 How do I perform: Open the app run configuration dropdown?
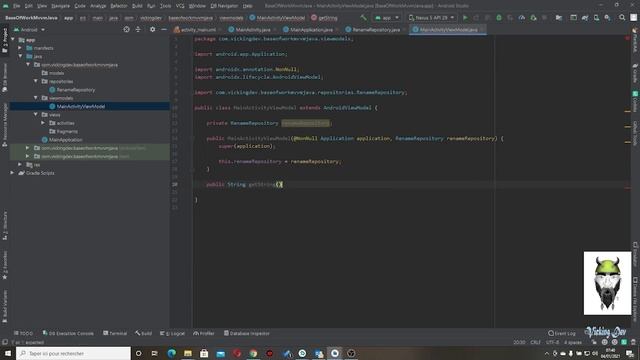[387, 18]
